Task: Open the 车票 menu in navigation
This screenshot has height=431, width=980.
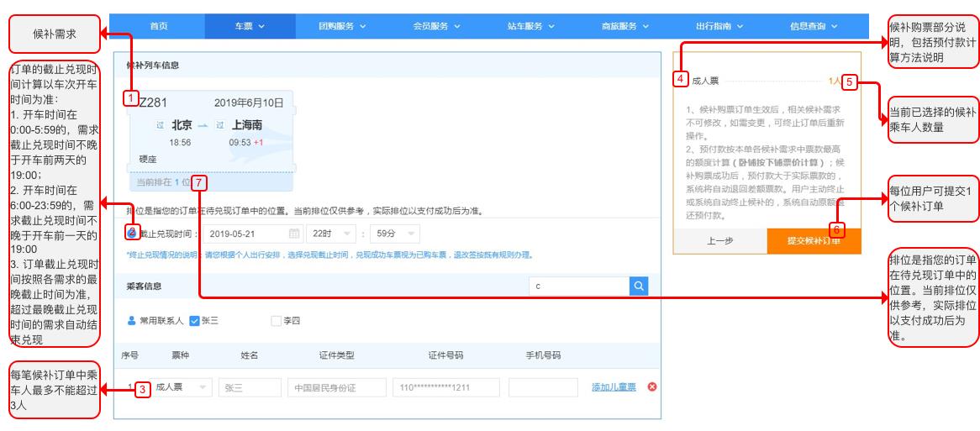Action: pyautogui.click(x=250, y=26)
